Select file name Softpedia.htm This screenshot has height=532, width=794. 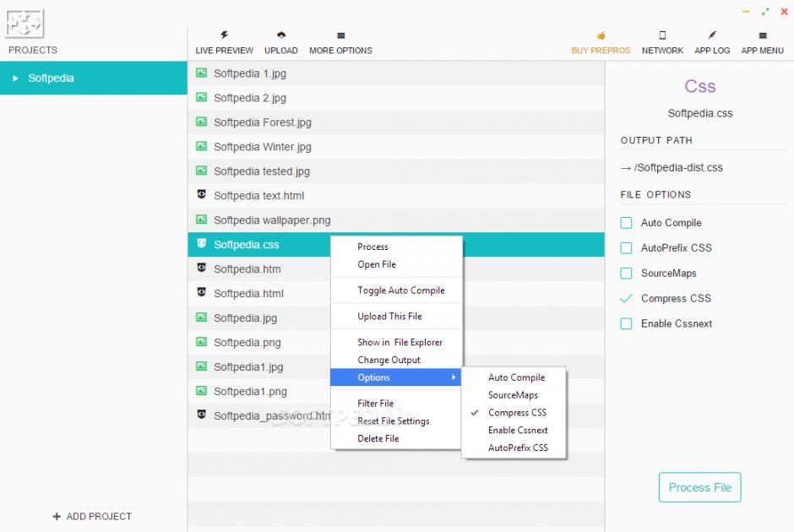(247, 269)
